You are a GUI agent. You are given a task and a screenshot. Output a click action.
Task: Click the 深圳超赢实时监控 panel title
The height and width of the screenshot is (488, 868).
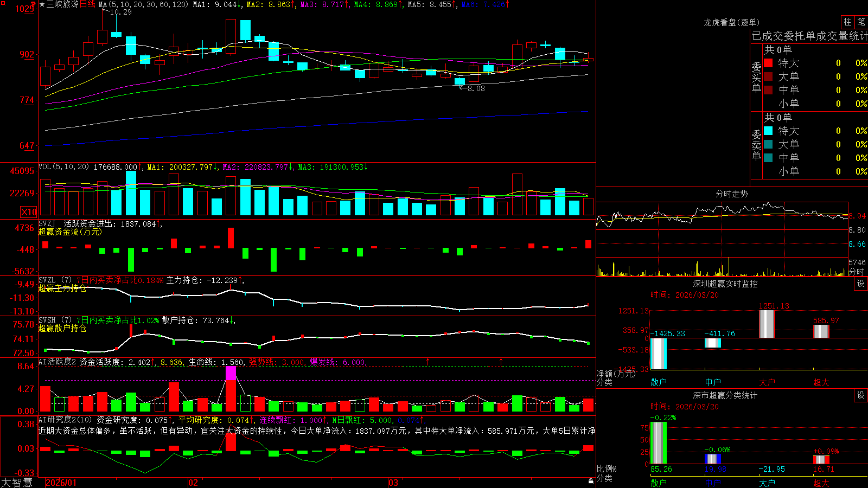[x=725, y=284]
